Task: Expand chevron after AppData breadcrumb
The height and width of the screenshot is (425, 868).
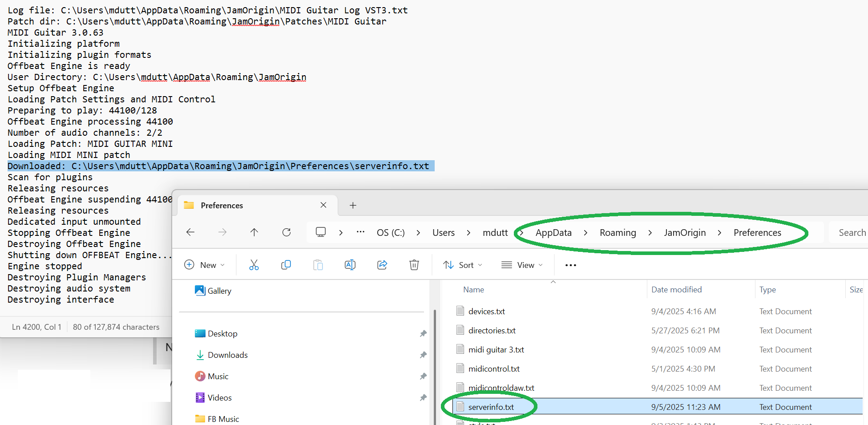Action: [x=586, y=233]
